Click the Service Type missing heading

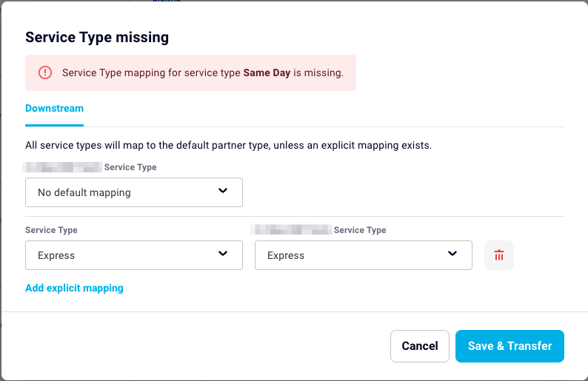[97, 37]
